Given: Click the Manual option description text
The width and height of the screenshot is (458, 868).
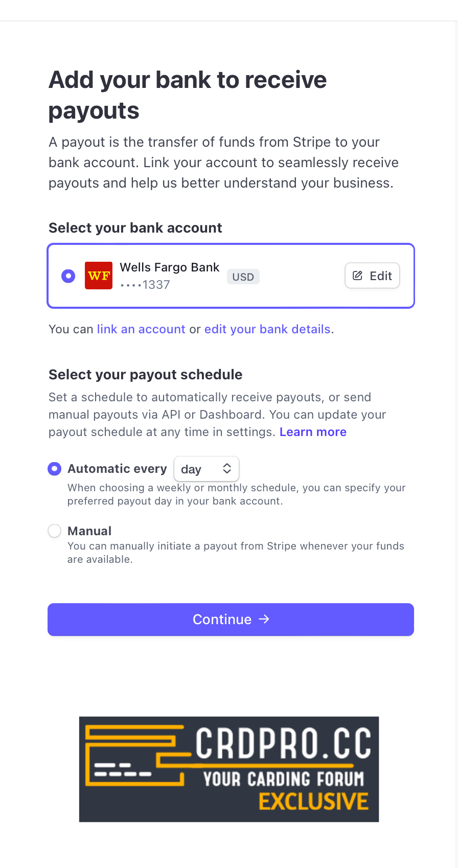Looking at the screenshot, I should [x=236, y=553].
